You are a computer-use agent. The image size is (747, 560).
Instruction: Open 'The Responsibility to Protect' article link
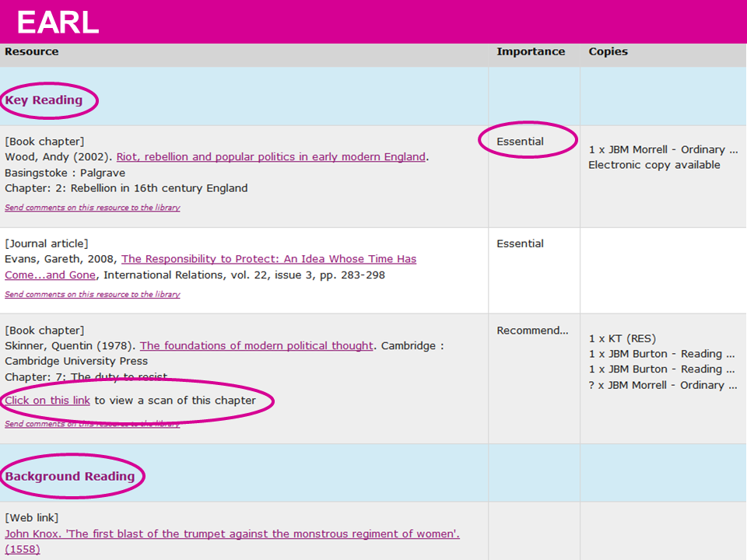268,259
